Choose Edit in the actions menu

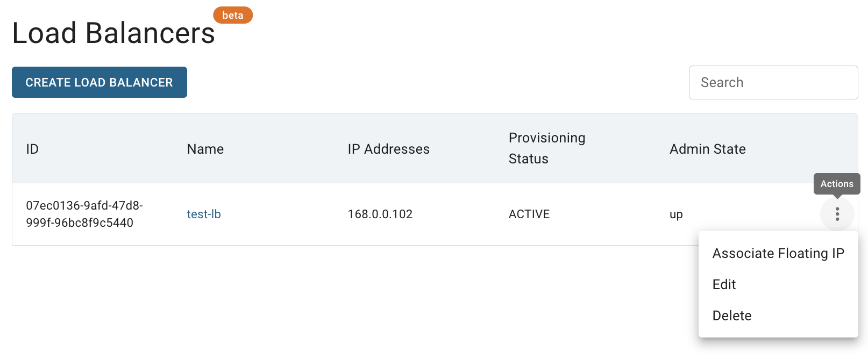coord(778,284)
